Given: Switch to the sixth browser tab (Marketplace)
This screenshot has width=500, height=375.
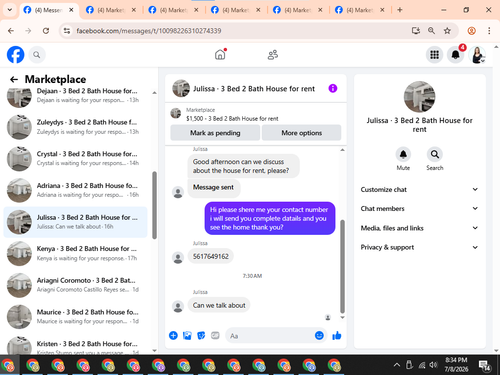Looking at the screenshot, I should click(360, 10).
